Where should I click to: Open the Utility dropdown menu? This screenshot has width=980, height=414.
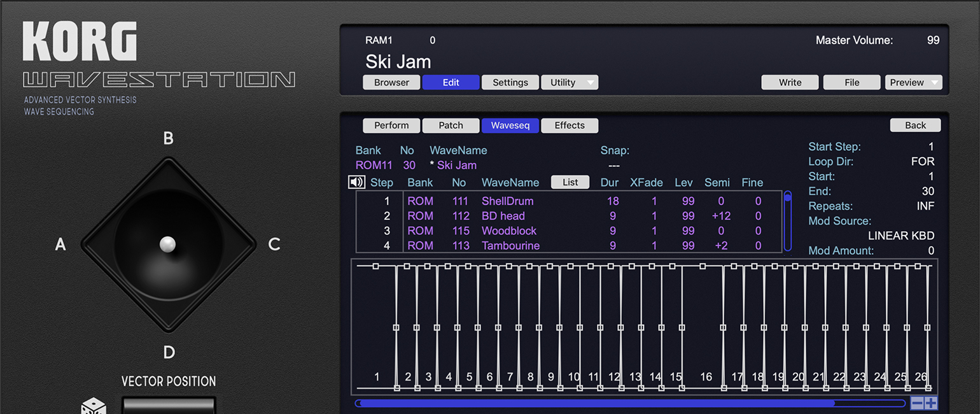coord(570,82)
